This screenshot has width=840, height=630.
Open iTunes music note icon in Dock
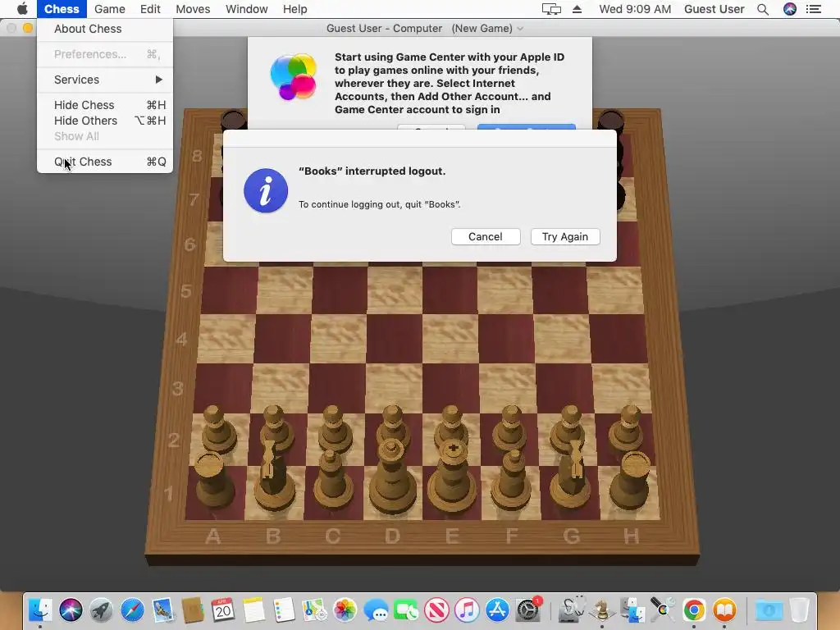(467, 609)
